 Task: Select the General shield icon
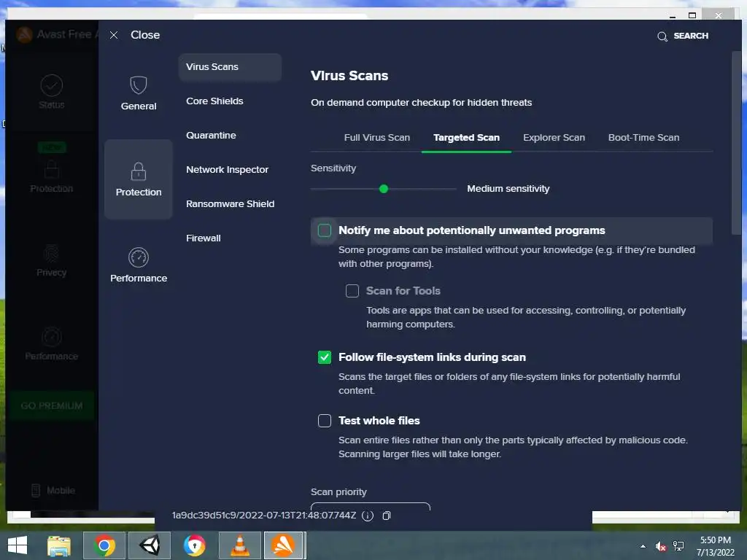coord(139,85)
